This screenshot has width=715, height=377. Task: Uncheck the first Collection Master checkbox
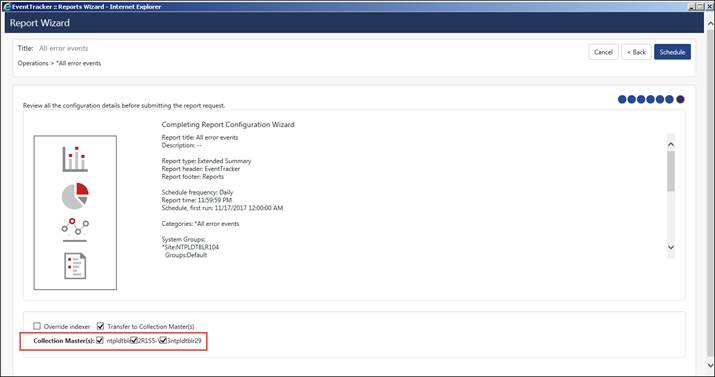(x=100, y=340)
